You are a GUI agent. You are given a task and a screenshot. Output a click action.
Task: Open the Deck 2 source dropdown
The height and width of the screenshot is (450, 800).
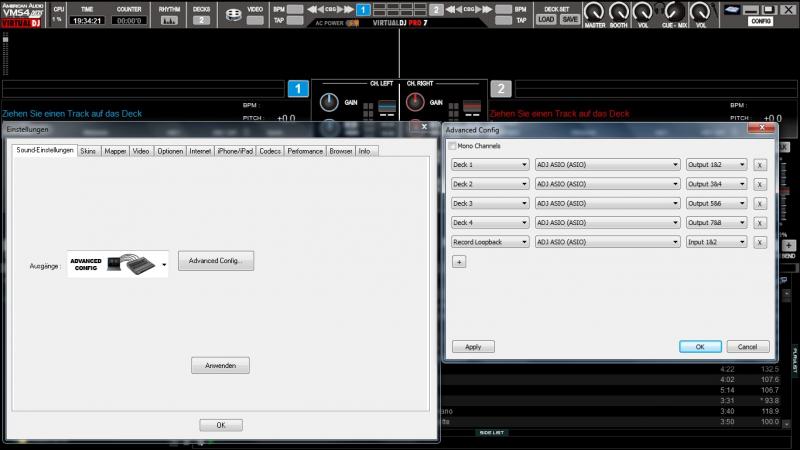coord(489,184)
